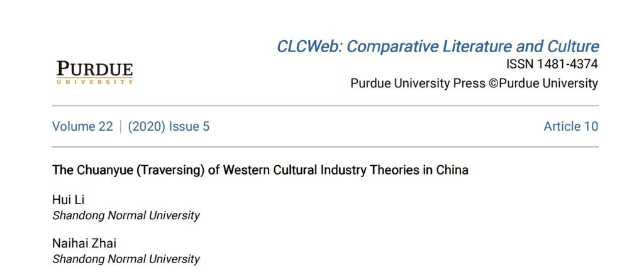Click the Purdue University Press text
Image resolution: width=644 pixels, height=277 pixels.
pyautogui.click(x=418, y=84)
